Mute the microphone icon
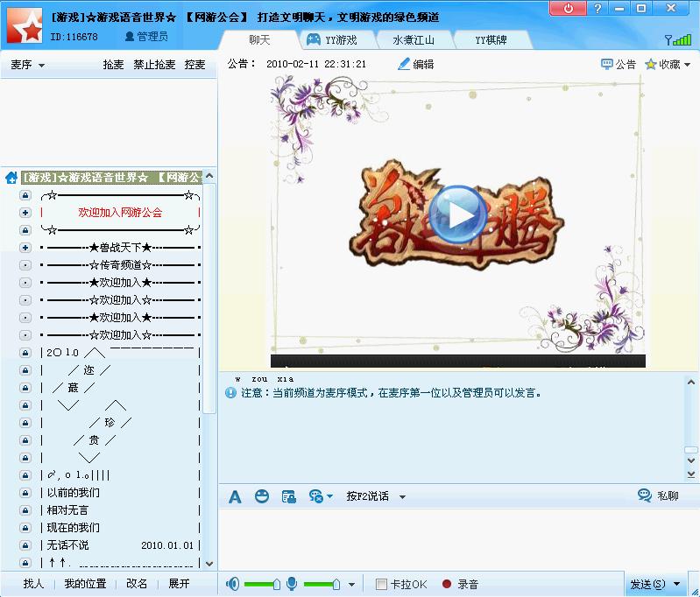Viewport: 700px width, 597px height. pyautogui.click(x=292, y=584)
